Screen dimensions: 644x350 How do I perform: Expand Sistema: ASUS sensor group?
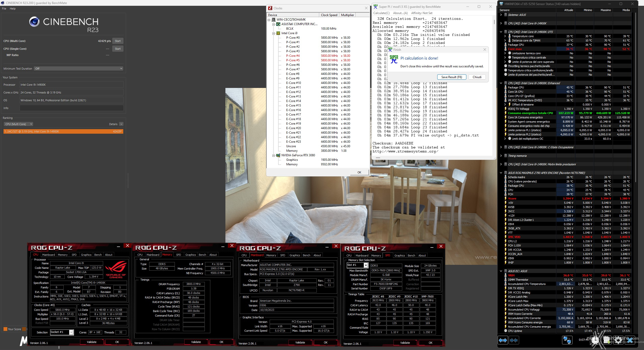tap(501, 15)
